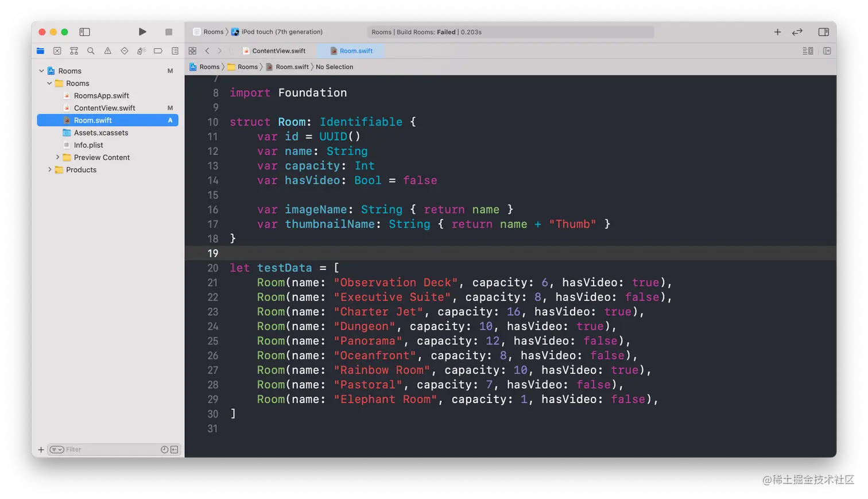Click the navigator Filter field
868x499 pixels.
pos(112,450)
